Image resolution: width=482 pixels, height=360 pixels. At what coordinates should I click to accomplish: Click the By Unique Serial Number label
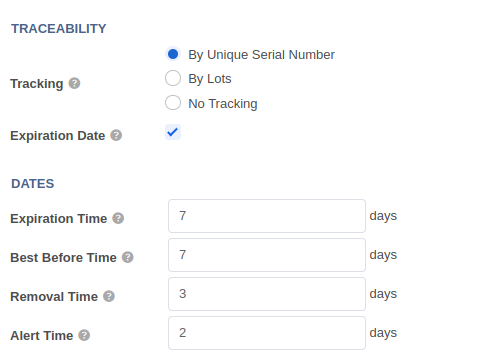click(261, 55)
